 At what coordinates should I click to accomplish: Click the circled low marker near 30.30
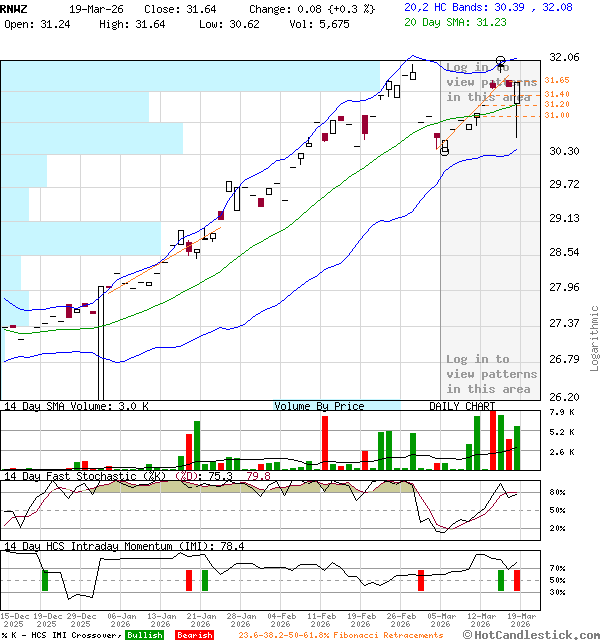pos(444,150)
